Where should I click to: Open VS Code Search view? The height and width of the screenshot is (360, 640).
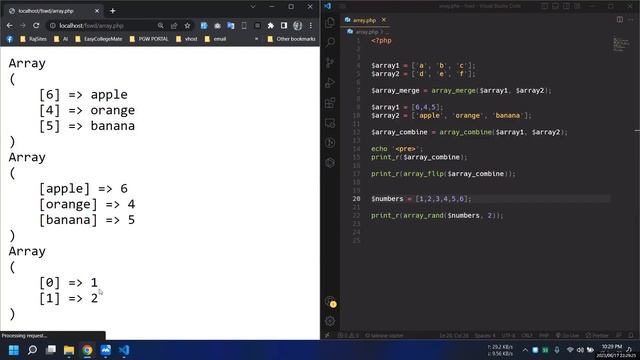pos(330,42)
